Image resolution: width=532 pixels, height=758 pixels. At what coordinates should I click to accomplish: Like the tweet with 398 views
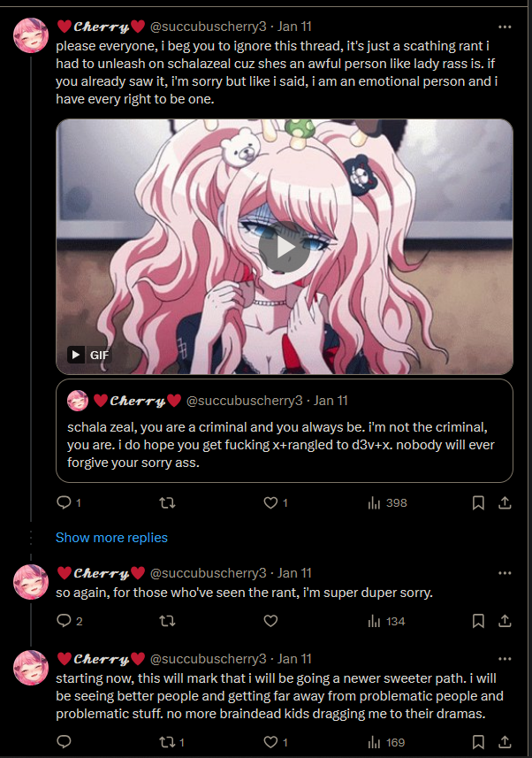click(276, 502)
